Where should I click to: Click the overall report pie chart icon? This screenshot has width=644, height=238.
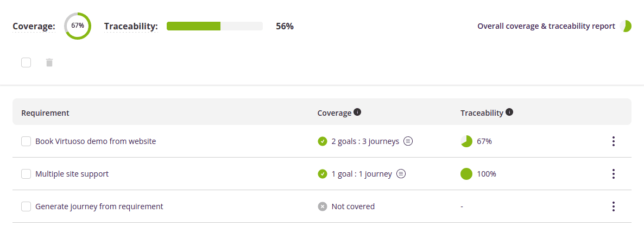pyautogui.click(x=626, y=26)
